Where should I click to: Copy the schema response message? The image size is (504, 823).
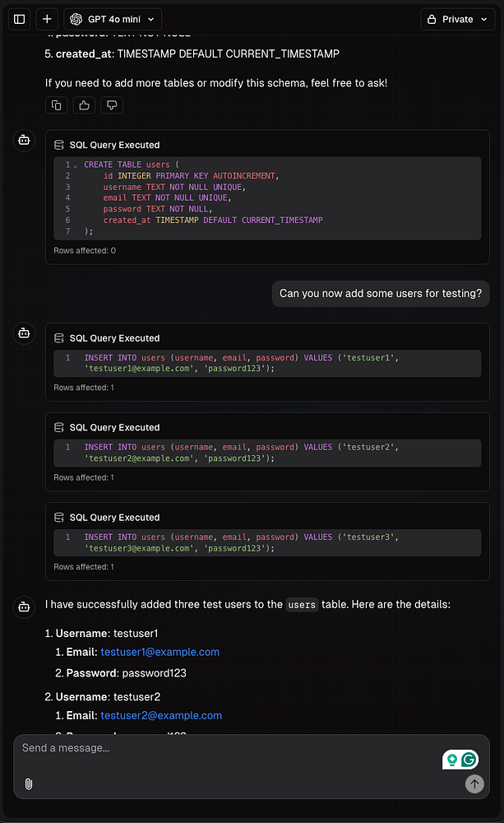tap(56, 105)
